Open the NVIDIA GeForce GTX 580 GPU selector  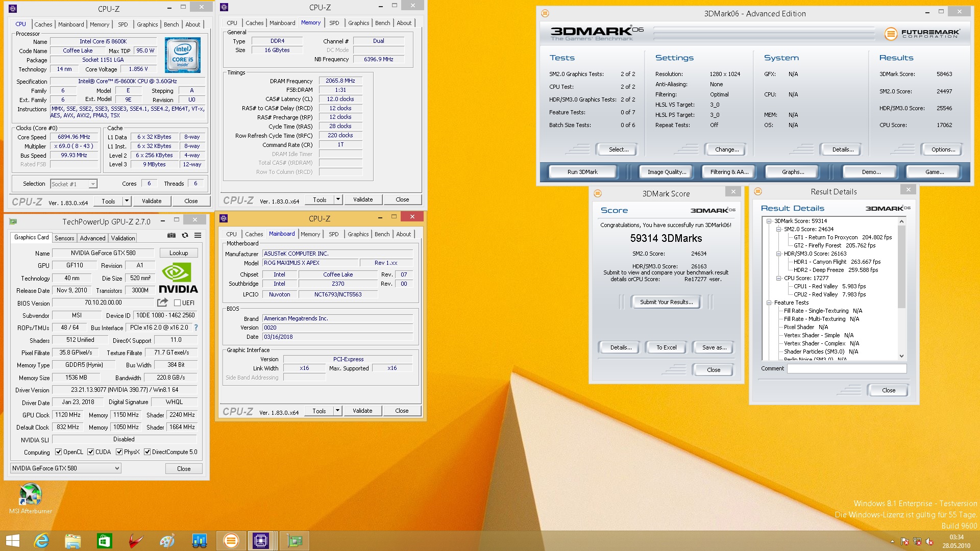[x=66, y=468]
